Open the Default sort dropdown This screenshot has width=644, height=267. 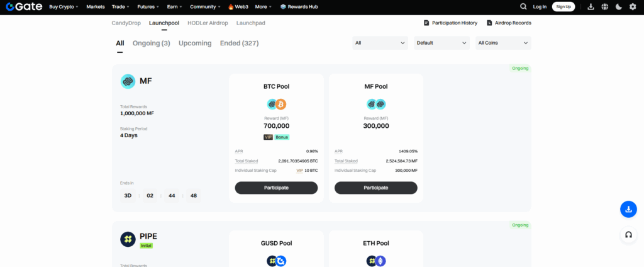coord(441,43)
